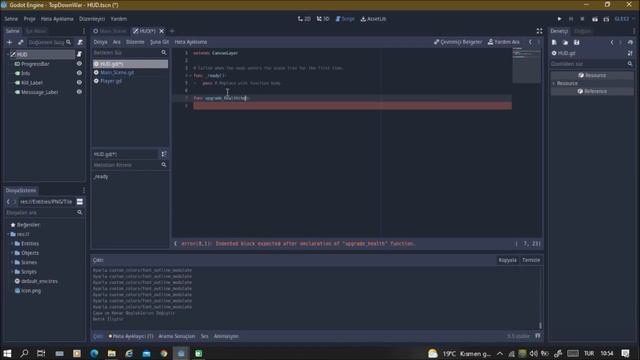Open the script attached to HUD node
Viewport: 640px width, 360px height.
pos(79,54)
